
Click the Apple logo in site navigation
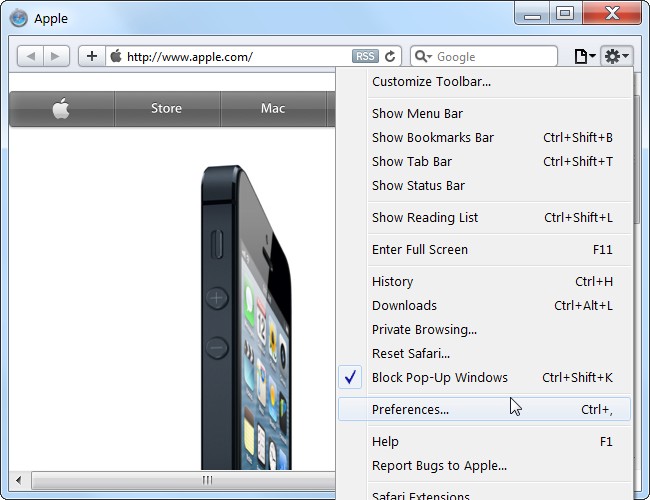click(x=61, y=109)
